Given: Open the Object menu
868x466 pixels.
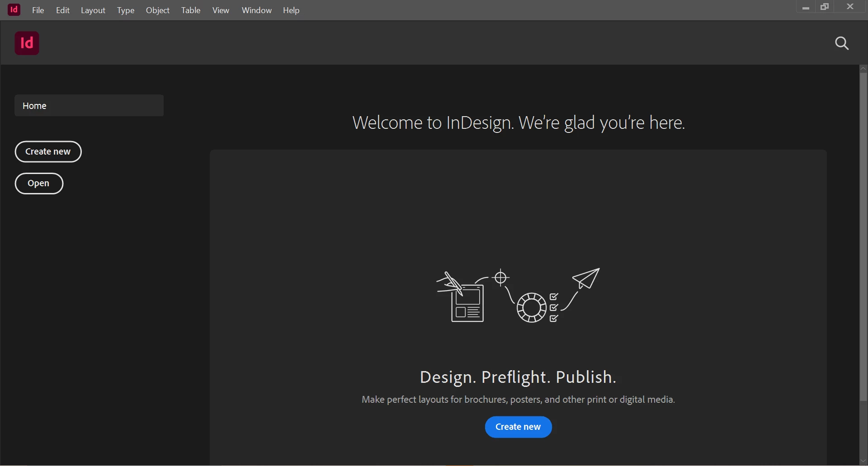Looking at the screenshot, I should click(x=158, y=10).
